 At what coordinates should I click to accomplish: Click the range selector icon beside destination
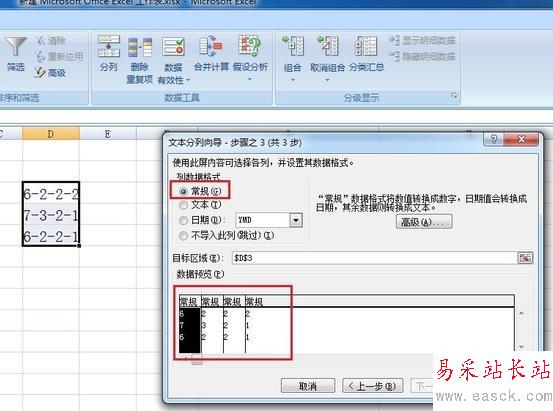tap(525, 258)
